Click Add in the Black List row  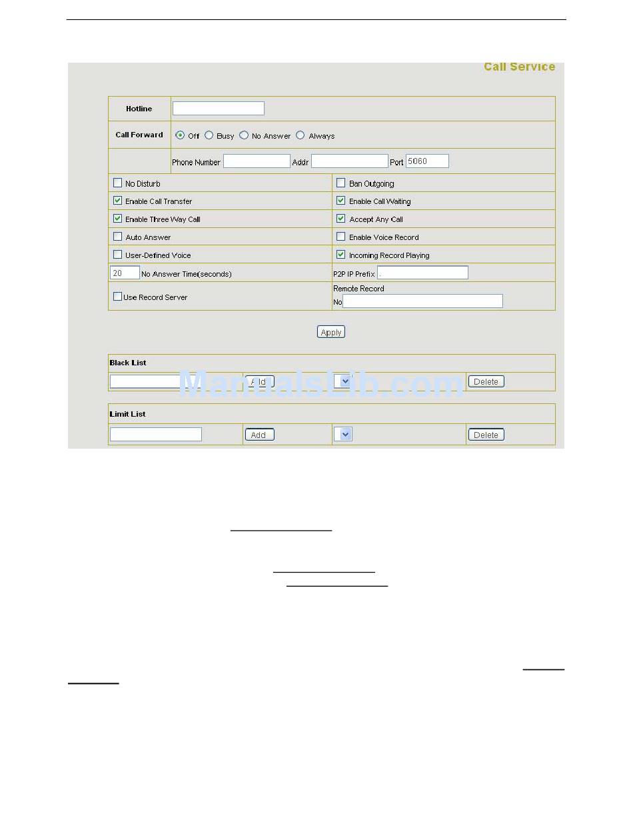pyautogui.click(x=260, y=381)
